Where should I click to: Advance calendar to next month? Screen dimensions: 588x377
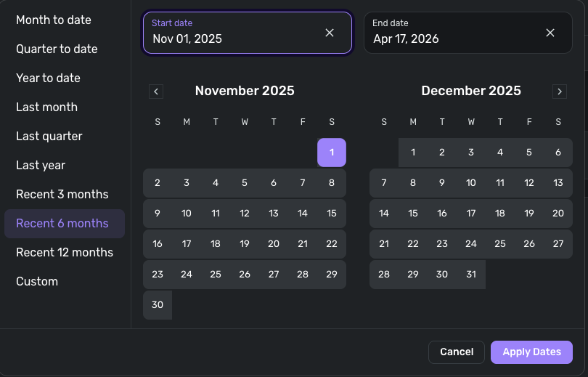click(559, 92)
